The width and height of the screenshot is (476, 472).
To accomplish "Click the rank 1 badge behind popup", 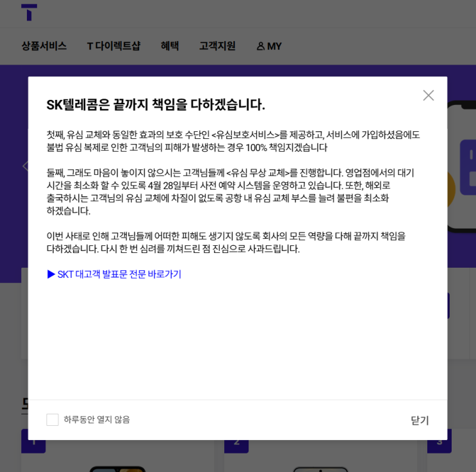I will (x=33, y=446).
